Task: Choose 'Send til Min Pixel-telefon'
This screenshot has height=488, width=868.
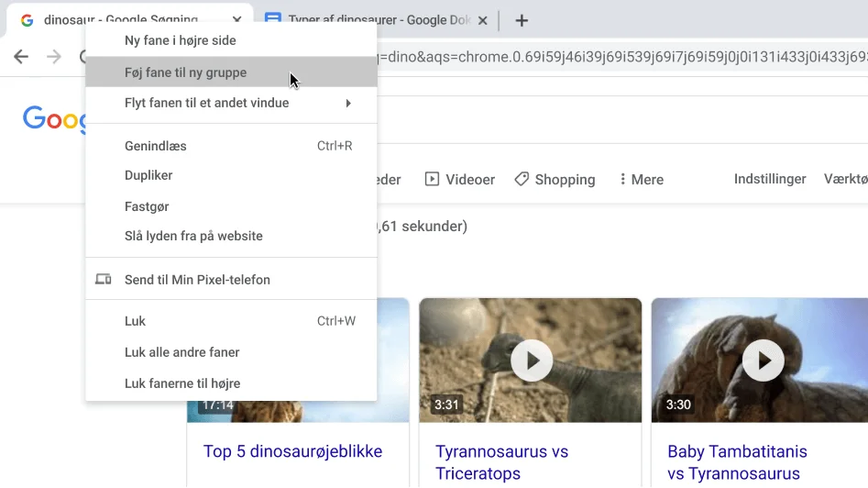Action: (x=231, y=280)
